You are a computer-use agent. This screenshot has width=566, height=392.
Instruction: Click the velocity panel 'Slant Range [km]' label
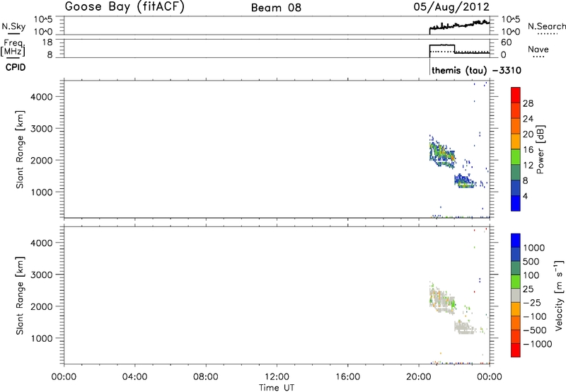pyautogui.click(x=20, y=296)
